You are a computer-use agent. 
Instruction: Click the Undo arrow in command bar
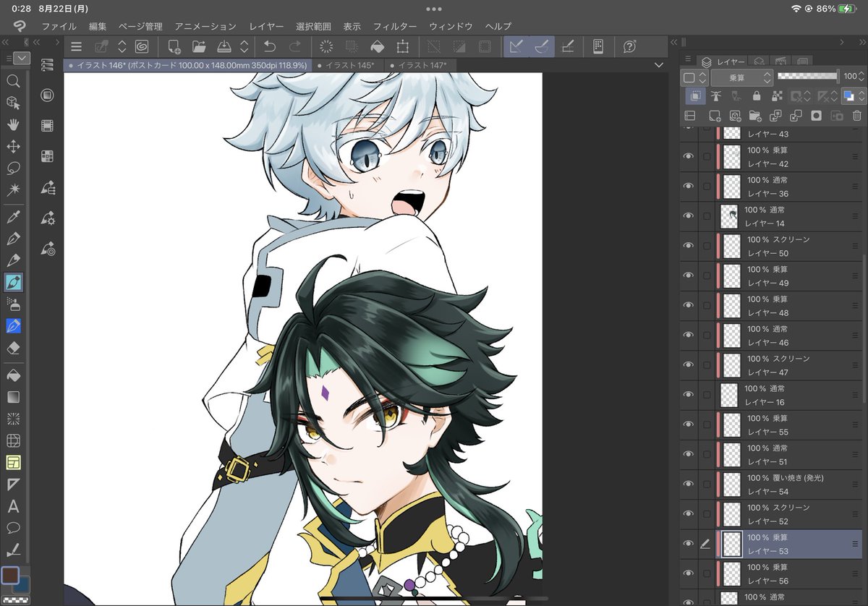[270, 47]
